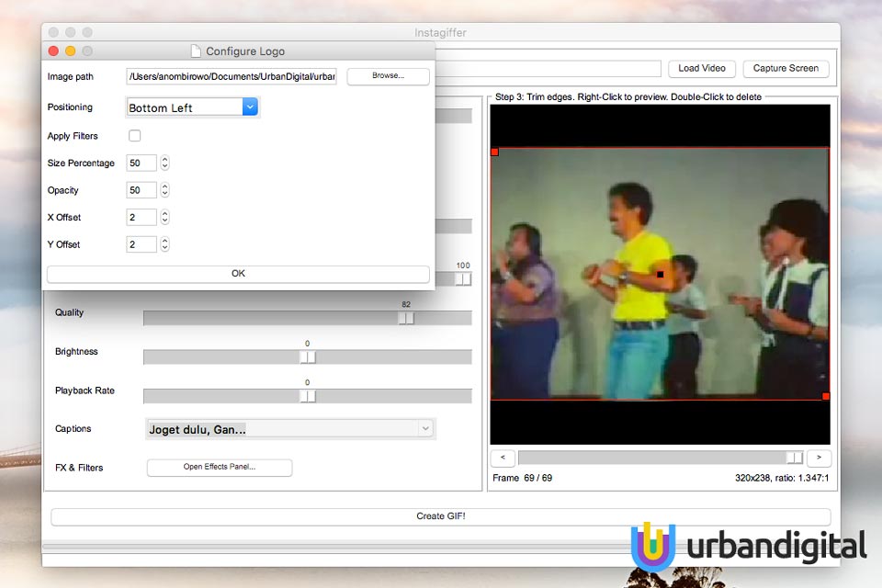Click the top-left red crop handle
The height and width of the screenshot is (588, 882).
(495, 152)
